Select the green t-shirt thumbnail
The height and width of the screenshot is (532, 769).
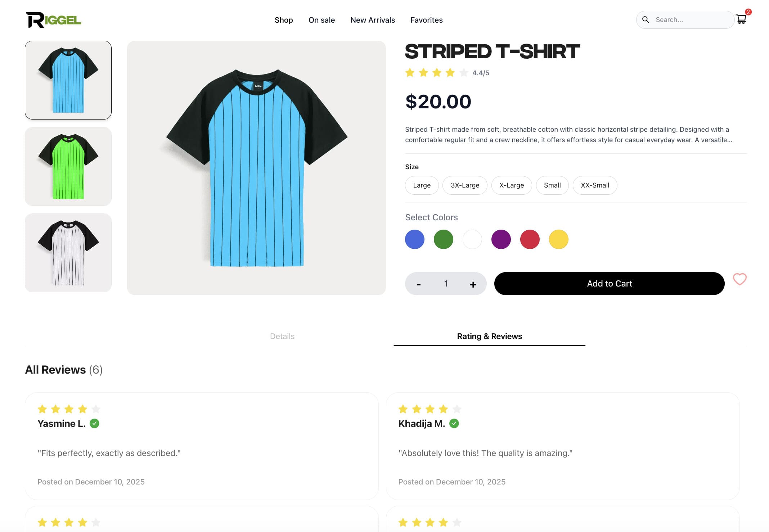(68, 167)
